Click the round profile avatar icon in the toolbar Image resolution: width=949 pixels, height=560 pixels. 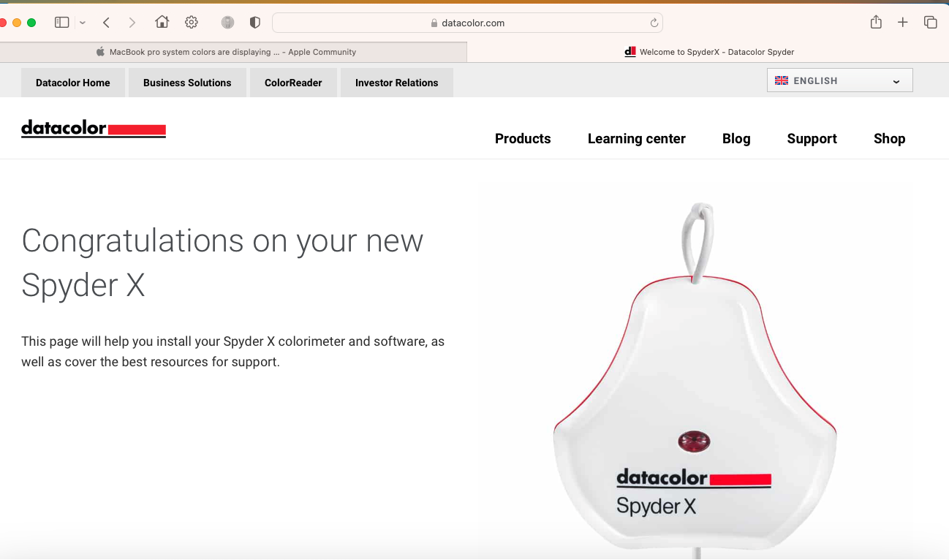click(x=228, y=23)
